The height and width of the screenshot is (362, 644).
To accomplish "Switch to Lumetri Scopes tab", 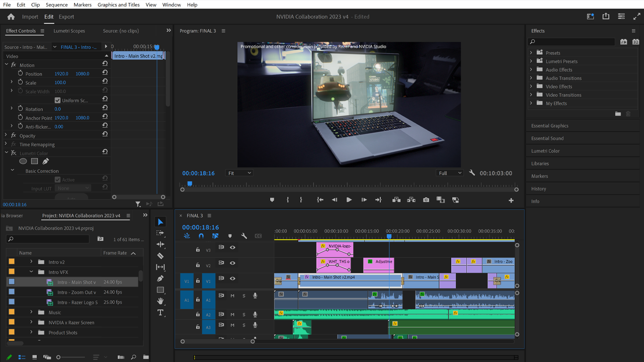I will coord(69,31).
